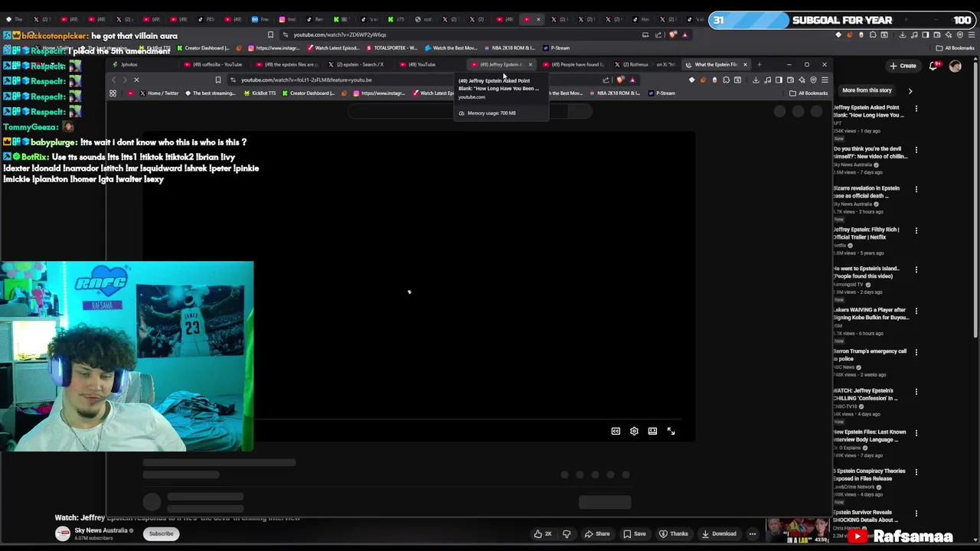Click the front browser address bar URL
This screenshot has width=980, height=551.
306,80
